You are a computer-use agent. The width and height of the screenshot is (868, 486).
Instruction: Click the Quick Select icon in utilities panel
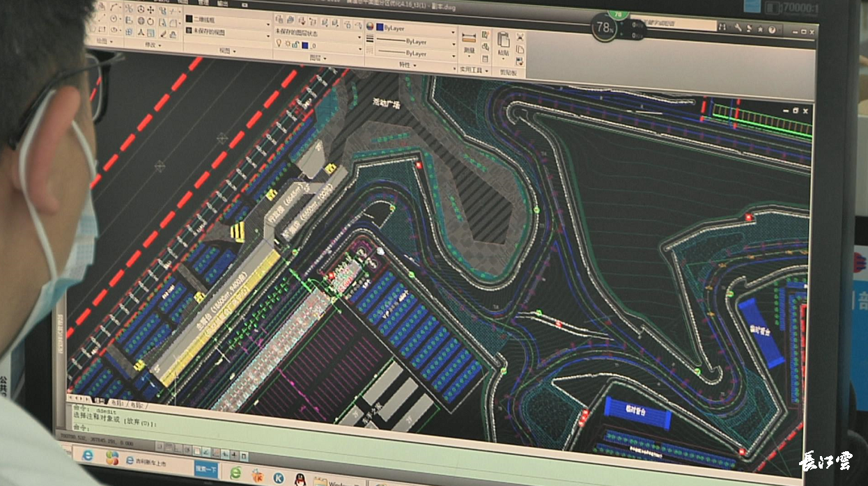click(486, 35)
